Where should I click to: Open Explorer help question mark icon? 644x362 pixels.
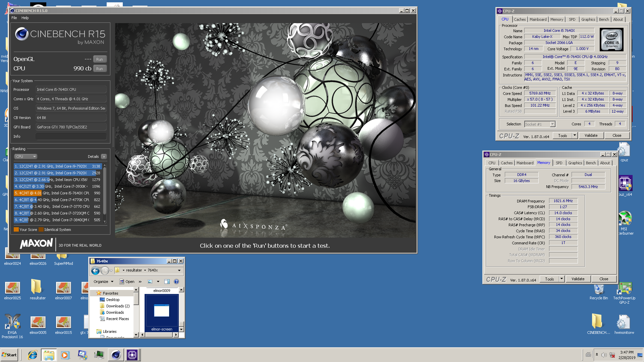[176, 282]
